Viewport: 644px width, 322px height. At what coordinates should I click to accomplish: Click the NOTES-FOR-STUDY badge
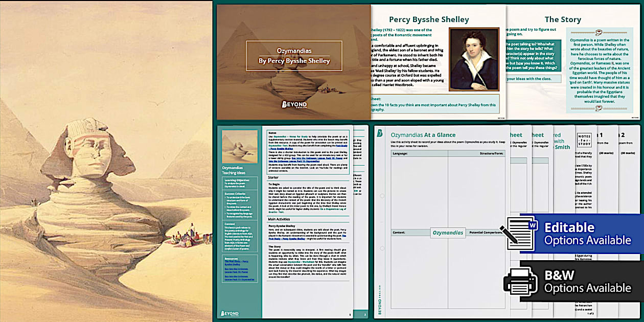[584, 140]
